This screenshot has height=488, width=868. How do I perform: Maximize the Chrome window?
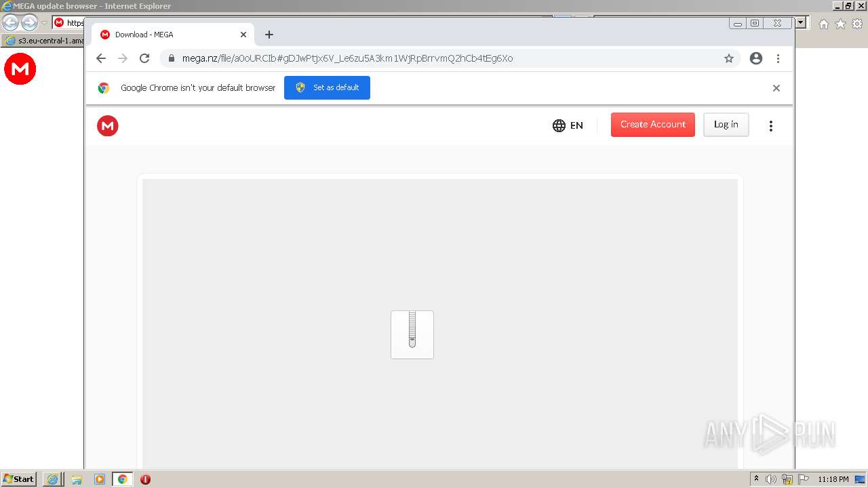755,24
